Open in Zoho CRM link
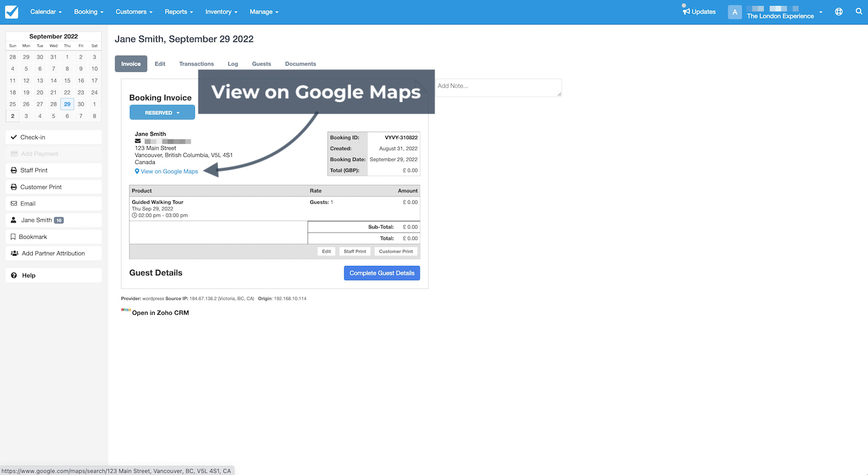This screenshot has width=868, height=475. (160, 313)
